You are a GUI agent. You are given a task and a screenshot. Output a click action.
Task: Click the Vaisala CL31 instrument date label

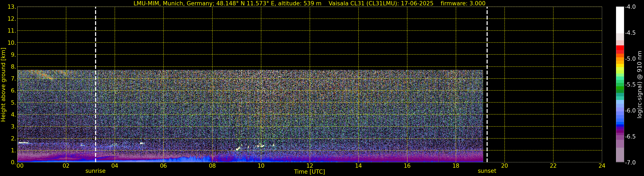coord(381,3)
